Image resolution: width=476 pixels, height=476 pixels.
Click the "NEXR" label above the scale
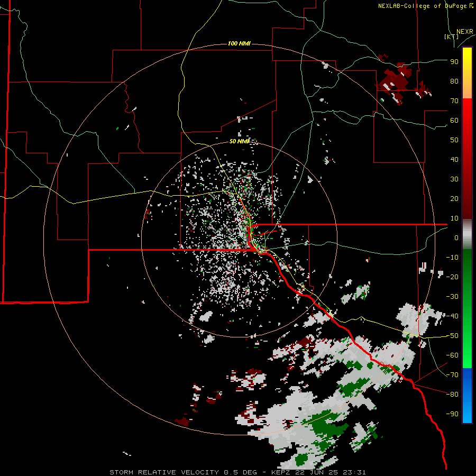click(x=465, y=32)
